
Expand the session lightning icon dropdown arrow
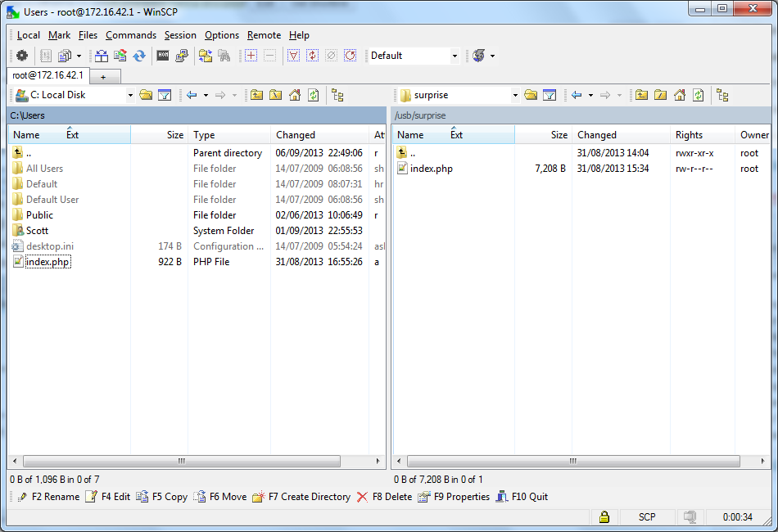tap(492, 56)
